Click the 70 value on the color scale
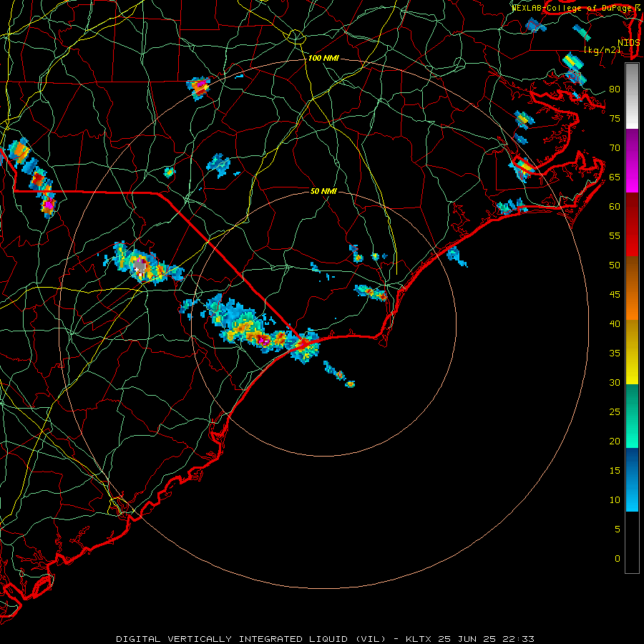 615,148
